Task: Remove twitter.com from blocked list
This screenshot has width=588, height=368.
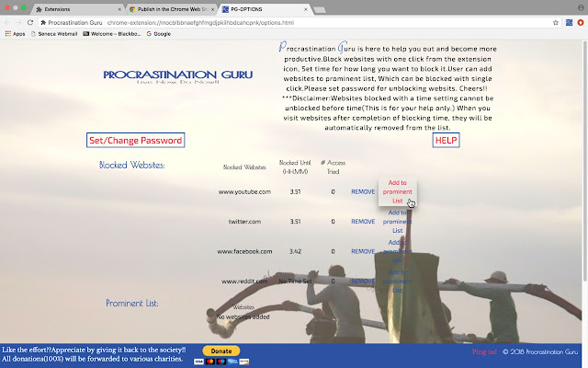Action: click(363, 222)
